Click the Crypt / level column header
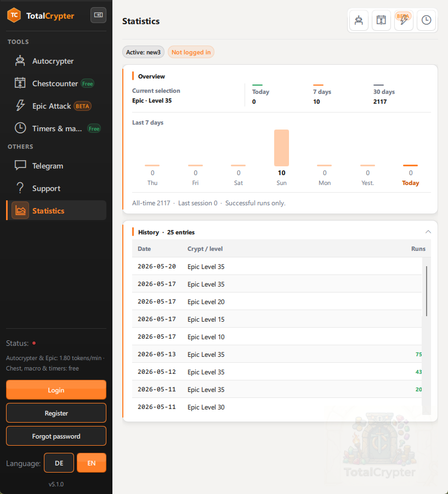 pos(205,249)
